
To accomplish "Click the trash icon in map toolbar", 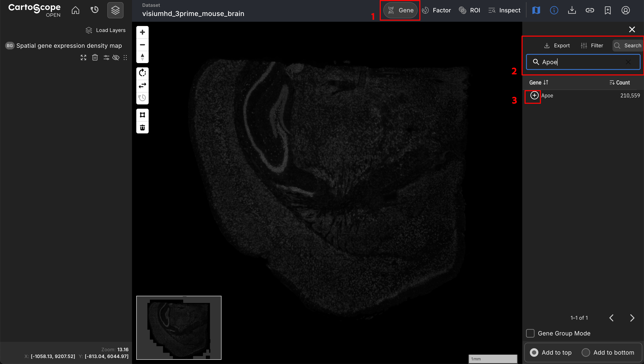I will point(142,128).
